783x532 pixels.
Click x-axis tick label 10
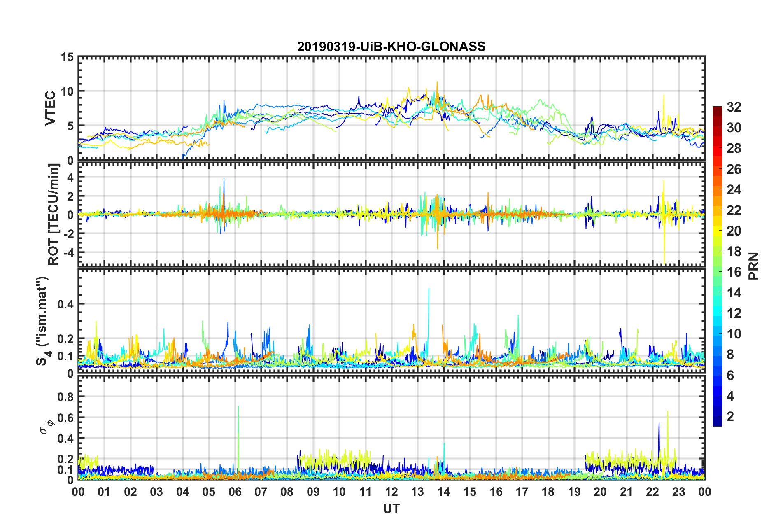click(x=339, y=492)
